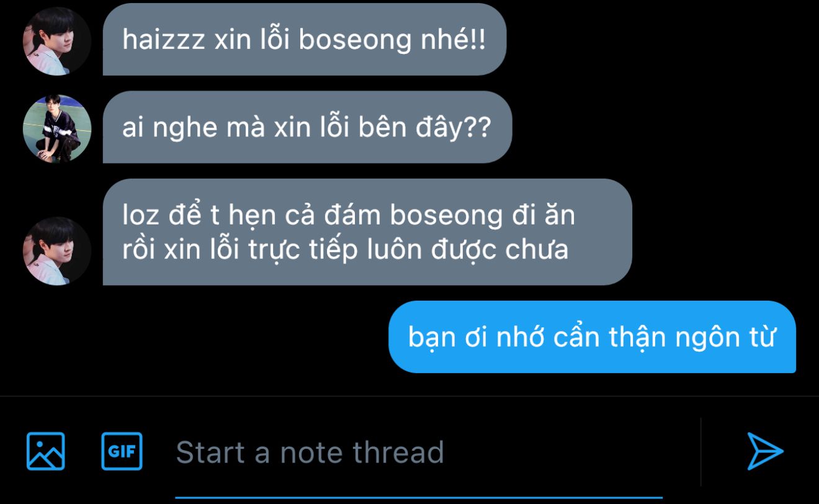The width and height of the screenshot is (819, 504).
Task: Focus the 'Start a note thread' field
Action: (419, 452)
